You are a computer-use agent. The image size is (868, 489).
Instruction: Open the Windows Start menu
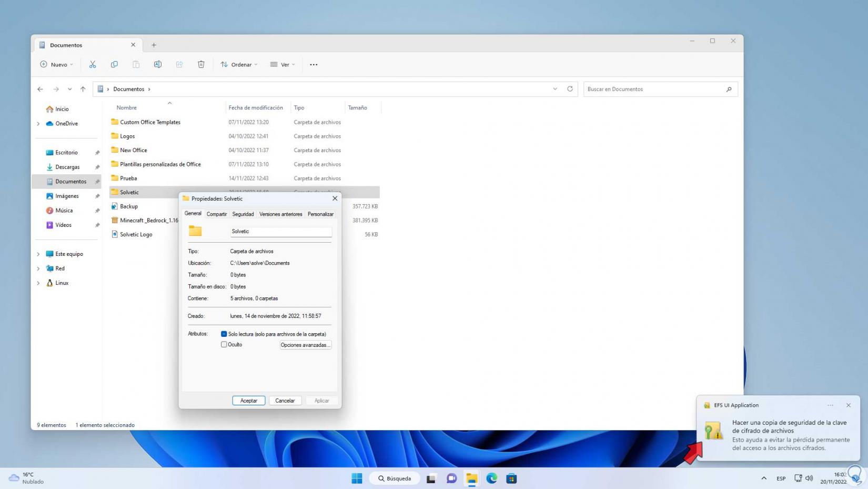[x=357, y=478]
